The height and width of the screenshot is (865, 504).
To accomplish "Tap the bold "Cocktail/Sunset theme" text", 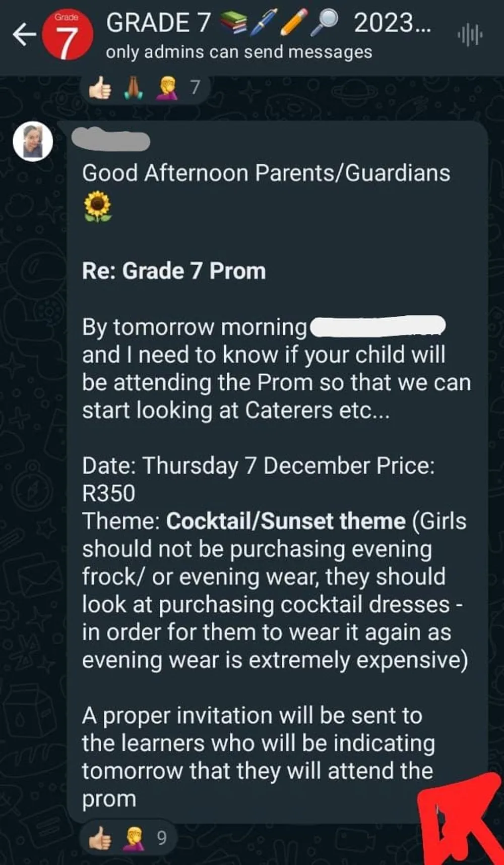I will pos(286,521).
